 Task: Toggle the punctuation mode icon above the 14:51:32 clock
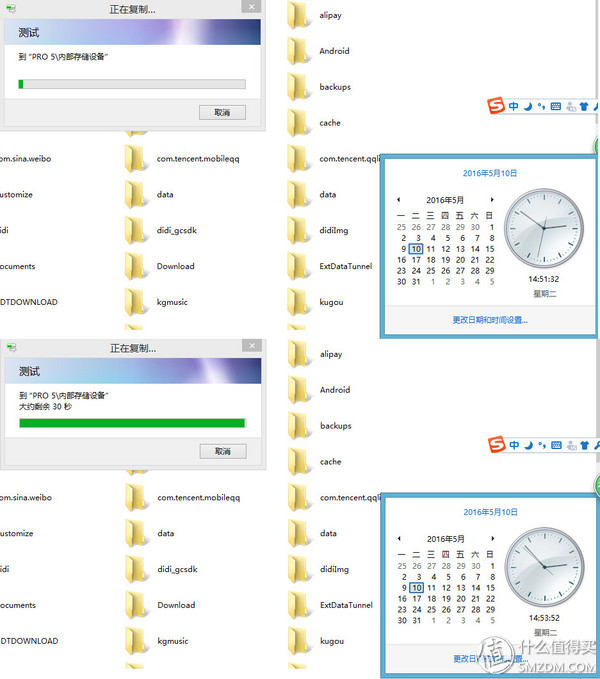(x=541, y=106)
